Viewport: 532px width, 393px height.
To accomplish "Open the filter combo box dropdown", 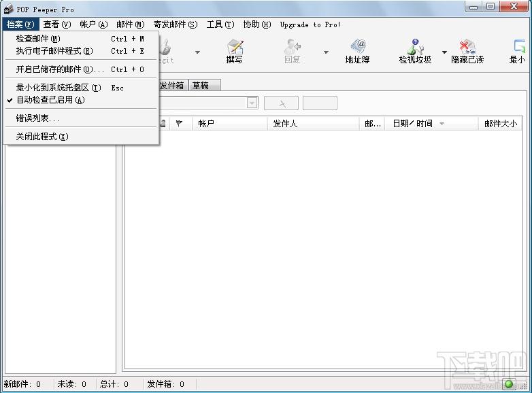I will (x=252, y=103).
